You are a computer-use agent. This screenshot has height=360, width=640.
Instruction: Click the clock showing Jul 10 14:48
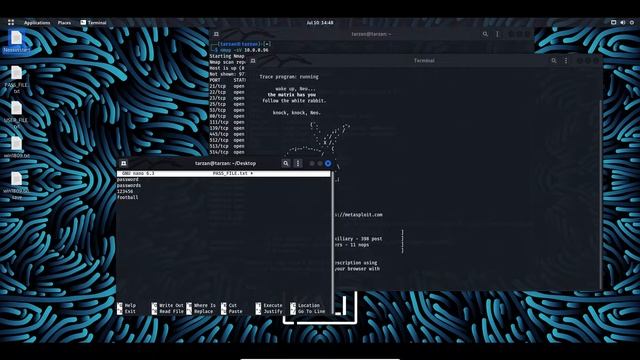(x=320, y=22)
